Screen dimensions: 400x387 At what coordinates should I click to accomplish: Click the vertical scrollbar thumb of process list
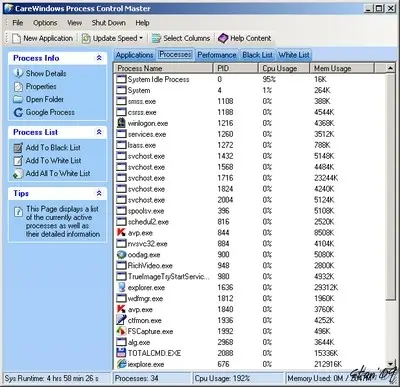click(390, 187)
